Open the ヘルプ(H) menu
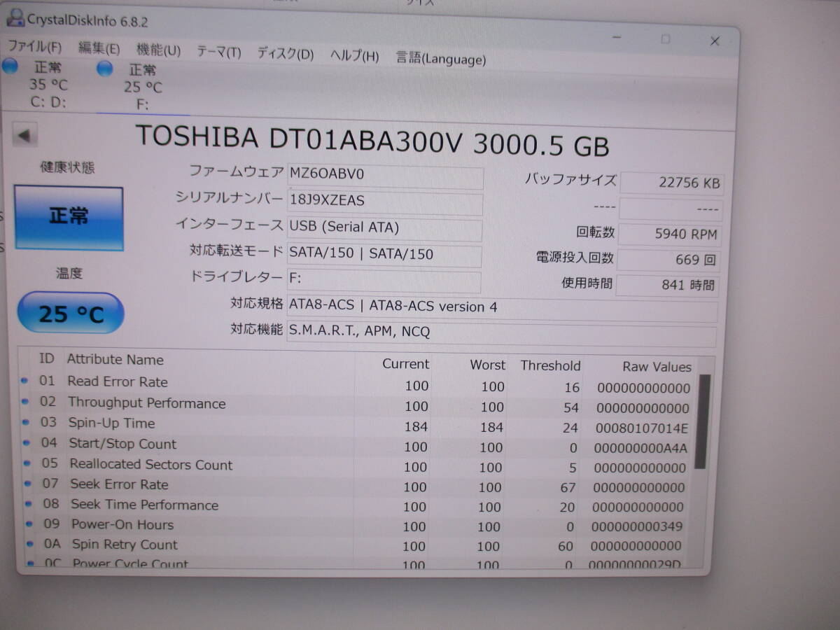This screenshot has height=630, width=840. point(354,56)
